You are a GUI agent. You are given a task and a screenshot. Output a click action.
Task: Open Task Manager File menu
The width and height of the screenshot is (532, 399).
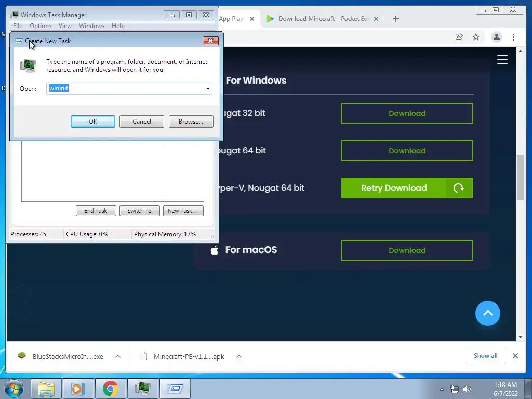click(x=18, y=26)
